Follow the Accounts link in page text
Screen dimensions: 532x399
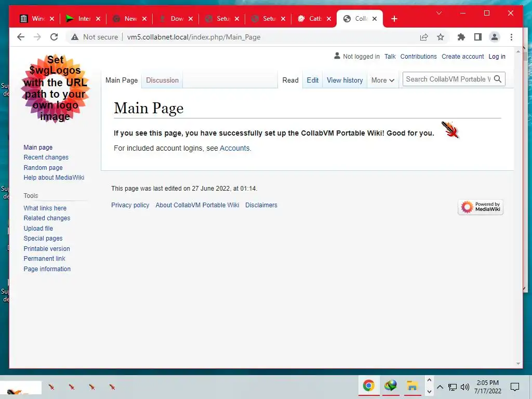pyautogui.click(x=234, y=148)
